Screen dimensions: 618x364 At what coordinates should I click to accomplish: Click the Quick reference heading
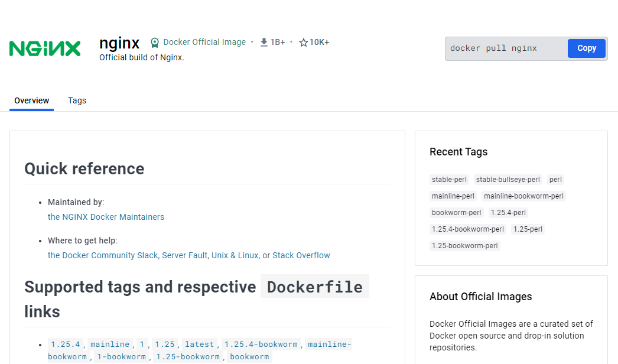click(84, 169)
